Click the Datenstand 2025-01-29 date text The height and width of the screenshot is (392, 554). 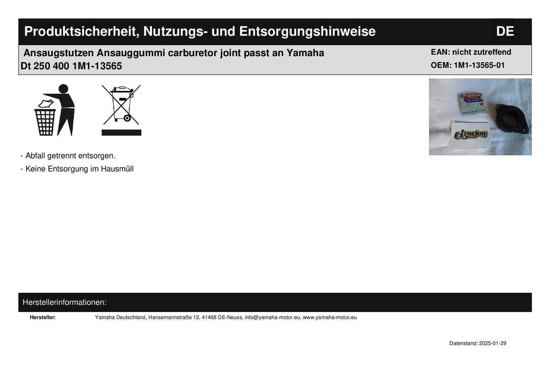(x=477, y=343)
